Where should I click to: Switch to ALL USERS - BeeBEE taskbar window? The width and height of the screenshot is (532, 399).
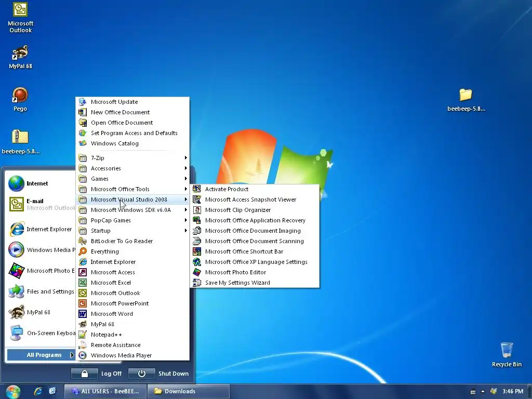click(x=105, y=391)
